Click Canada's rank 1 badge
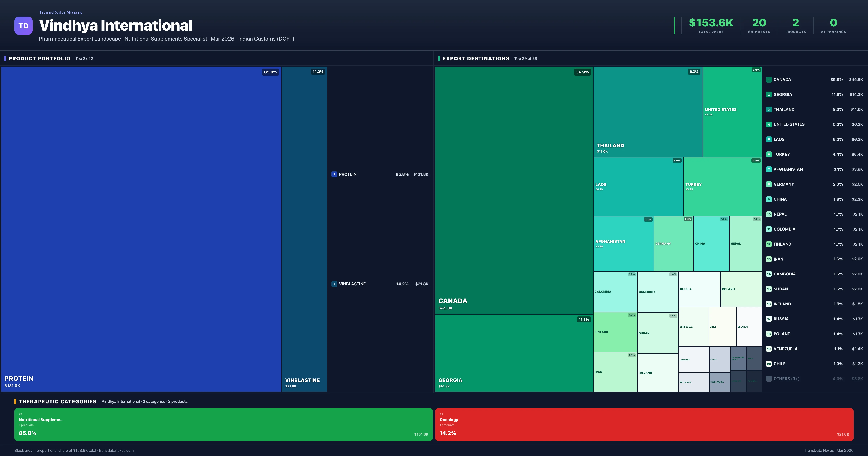Viewport: 868px width, 456px height. (769, 80)
